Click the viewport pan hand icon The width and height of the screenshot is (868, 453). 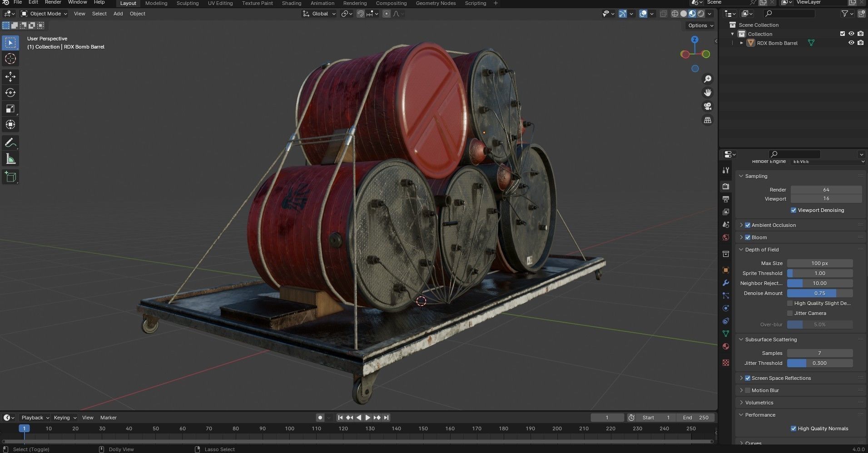(x=708, y=93)
